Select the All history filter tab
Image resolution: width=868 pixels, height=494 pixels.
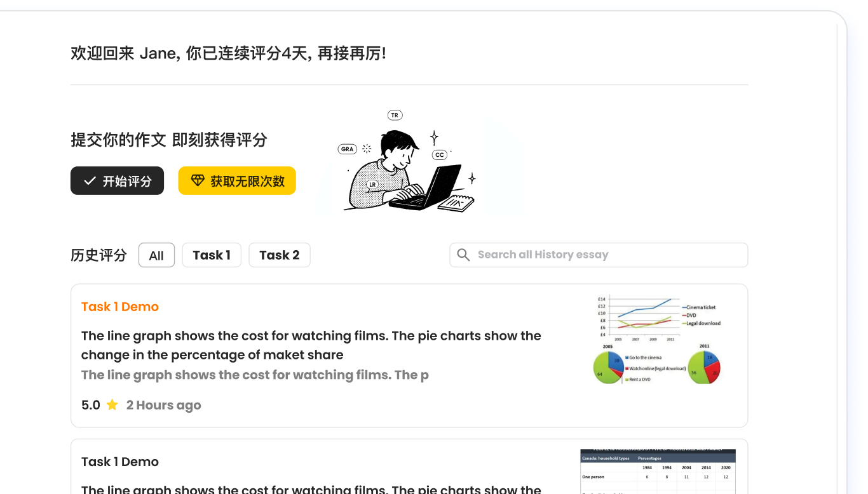click(x=156, y=255)
